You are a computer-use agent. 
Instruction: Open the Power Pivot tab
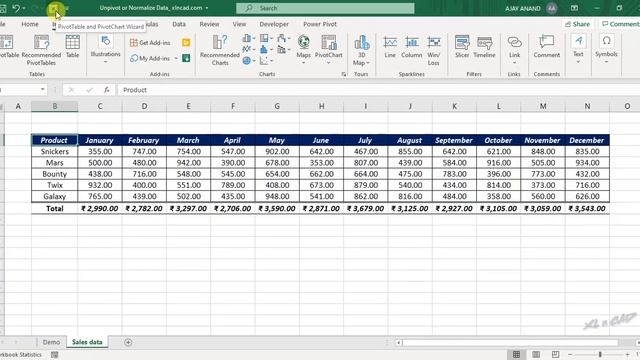tap(320, 24)
